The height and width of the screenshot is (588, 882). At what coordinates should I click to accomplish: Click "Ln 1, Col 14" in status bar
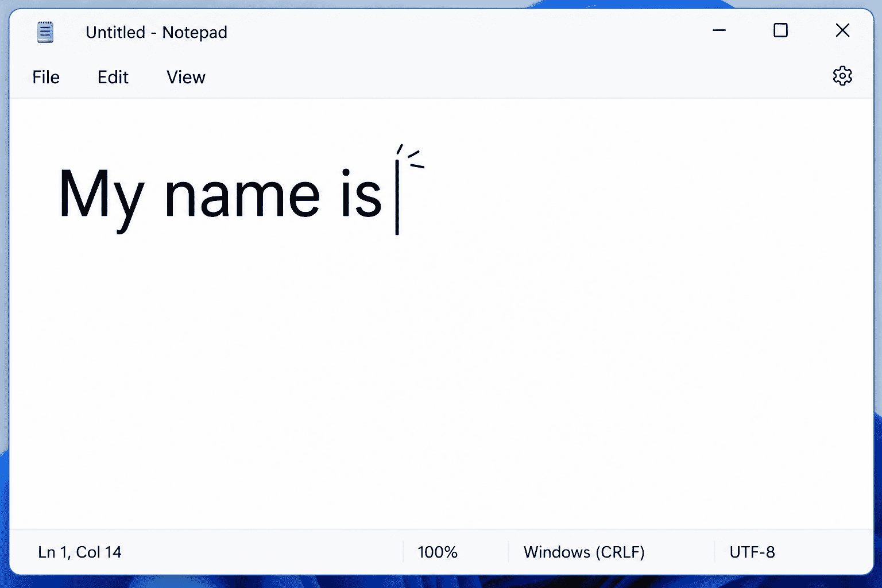click(x=80, y=552)
